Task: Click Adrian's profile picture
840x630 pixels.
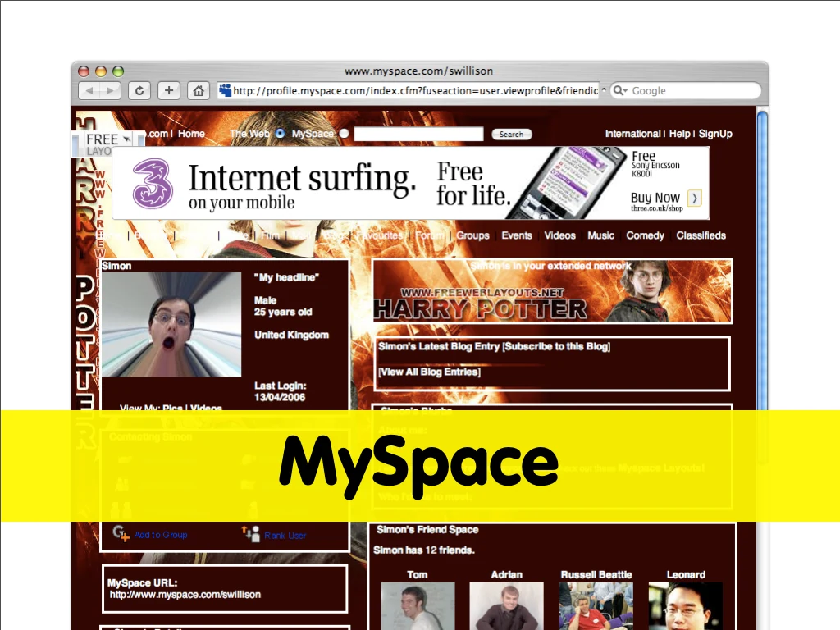Action: tap(506, 606)
